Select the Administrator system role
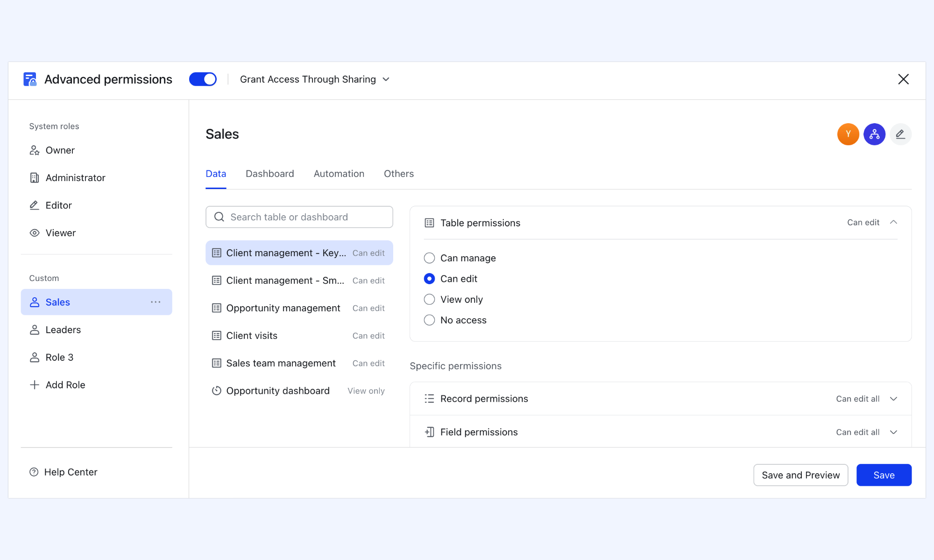Viewport: 934px width, 560px height. pyautogui.click(x=96, y=178)
